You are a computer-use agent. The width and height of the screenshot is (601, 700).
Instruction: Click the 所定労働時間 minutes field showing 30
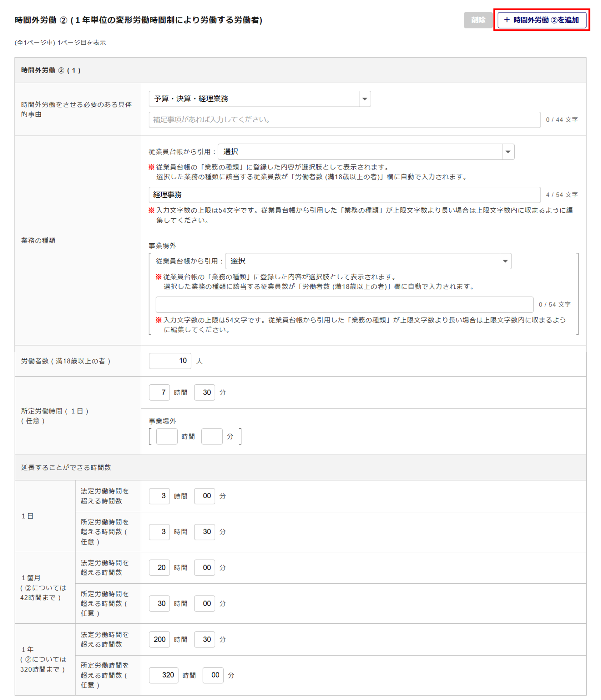[205, 393]
